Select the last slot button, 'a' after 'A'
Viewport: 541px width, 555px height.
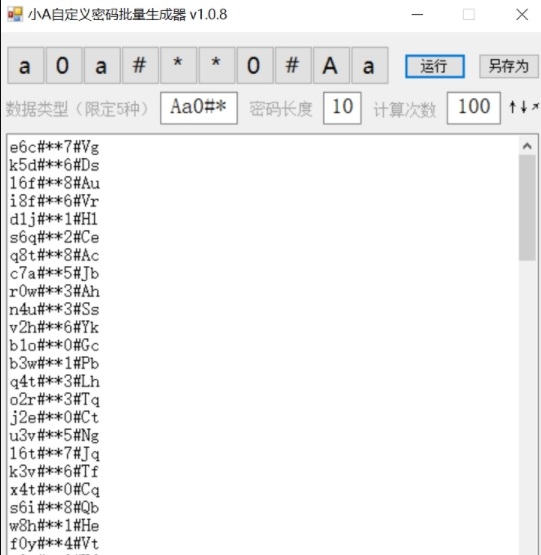point(370,65)
